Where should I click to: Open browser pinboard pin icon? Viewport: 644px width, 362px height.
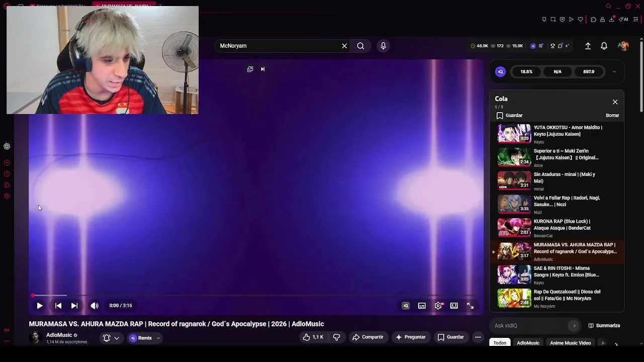tap(544, 20)
